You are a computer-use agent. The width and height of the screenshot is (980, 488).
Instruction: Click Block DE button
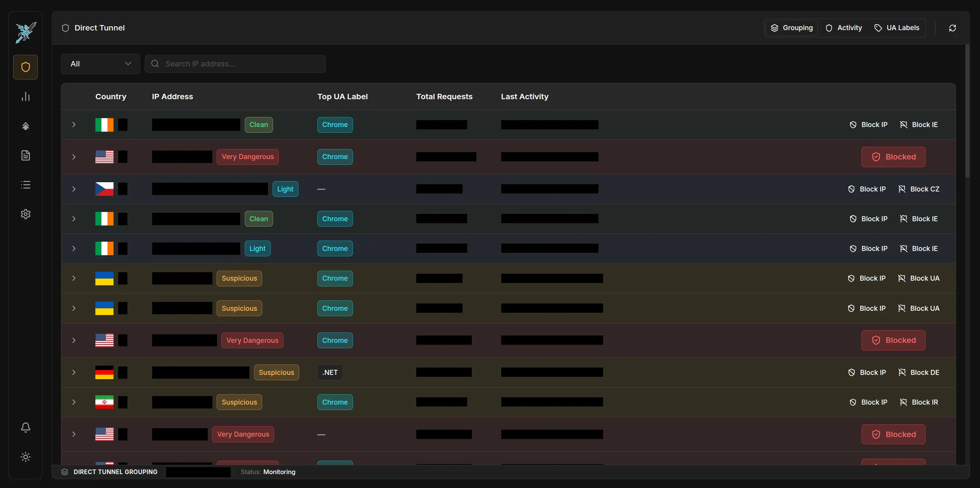[x=919, y=372]
